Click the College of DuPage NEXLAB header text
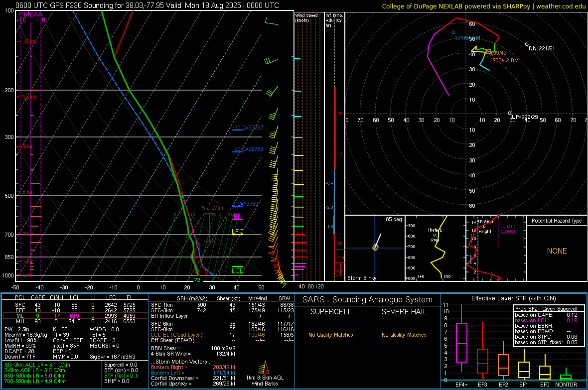Viewport: 588px width, 390px height. [484, 6]
